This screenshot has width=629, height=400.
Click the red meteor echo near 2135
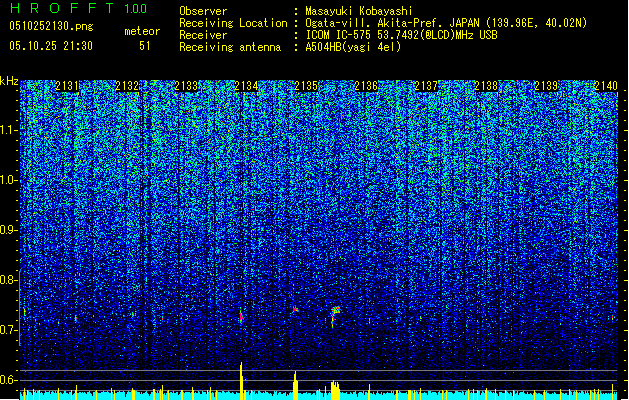point(295,309)
